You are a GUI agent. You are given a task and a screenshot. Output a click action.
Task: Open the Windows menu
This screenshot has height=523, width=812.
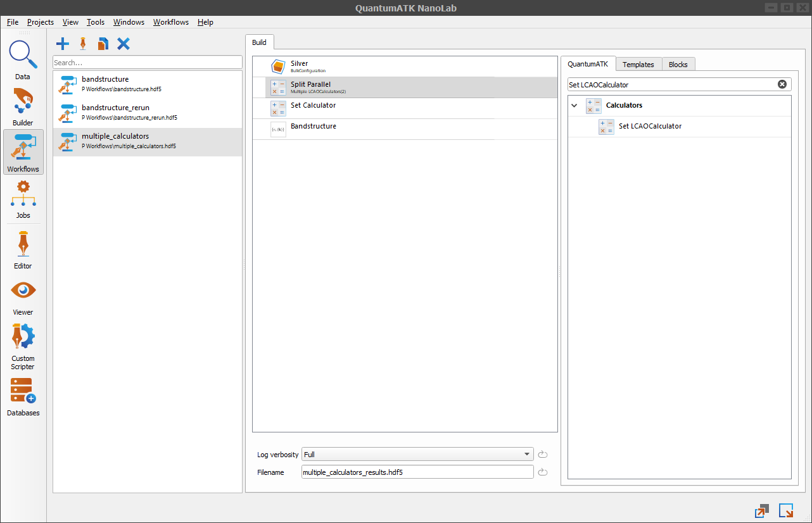click(129, 22)
